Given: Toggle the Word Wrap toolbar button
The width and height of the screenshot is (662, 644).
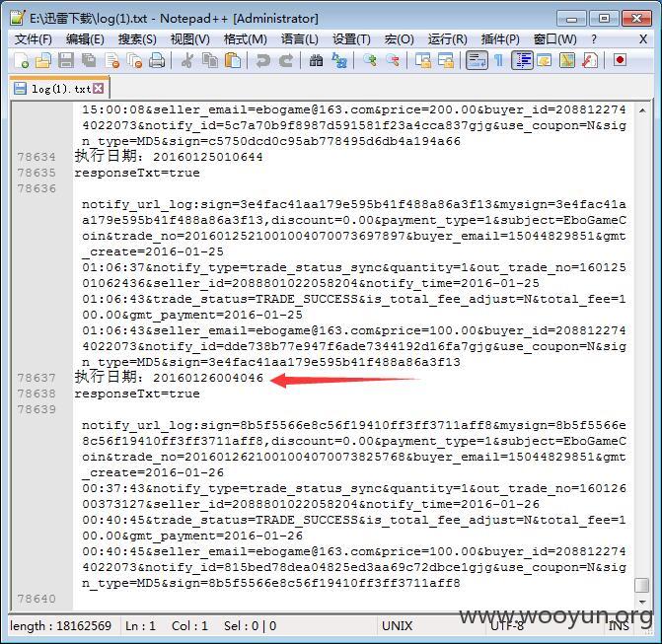Looking at the screenshot, I should point(477,61).
